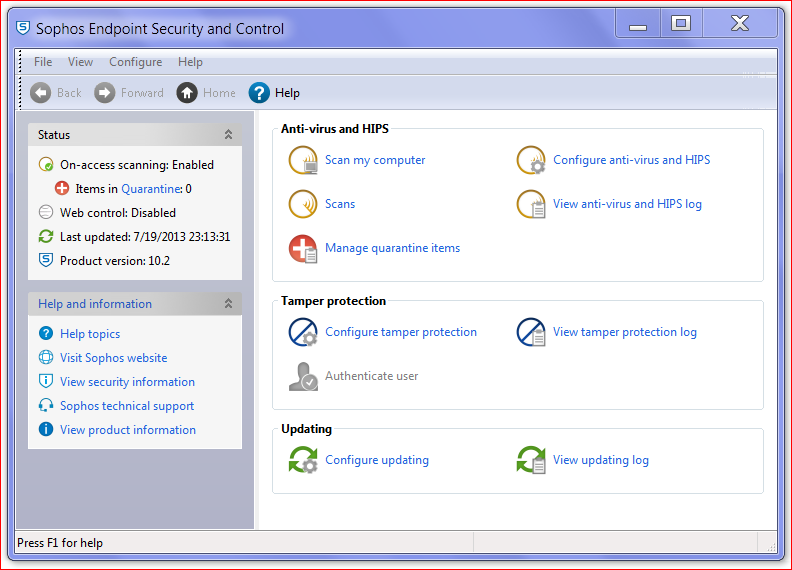Maximize the Sophos window

pyautogui.click(x=681, y=23)
